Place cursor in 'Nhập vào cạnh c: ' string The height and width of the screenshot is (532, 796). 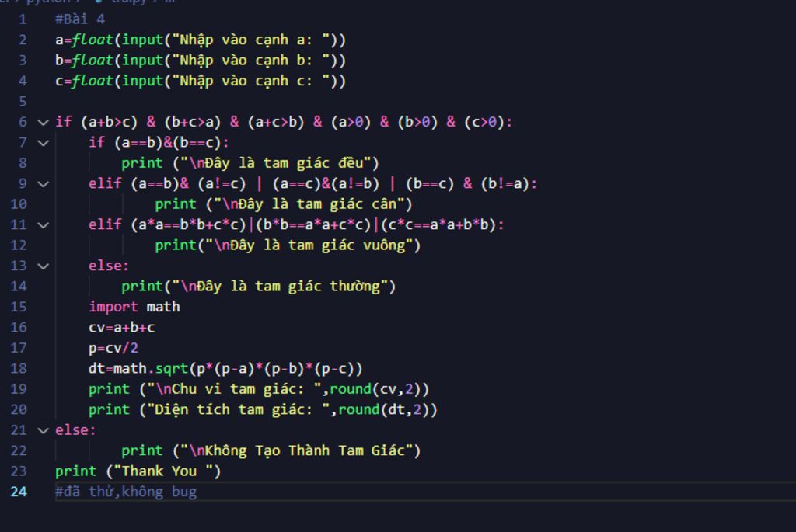click(x=251, y=81)
